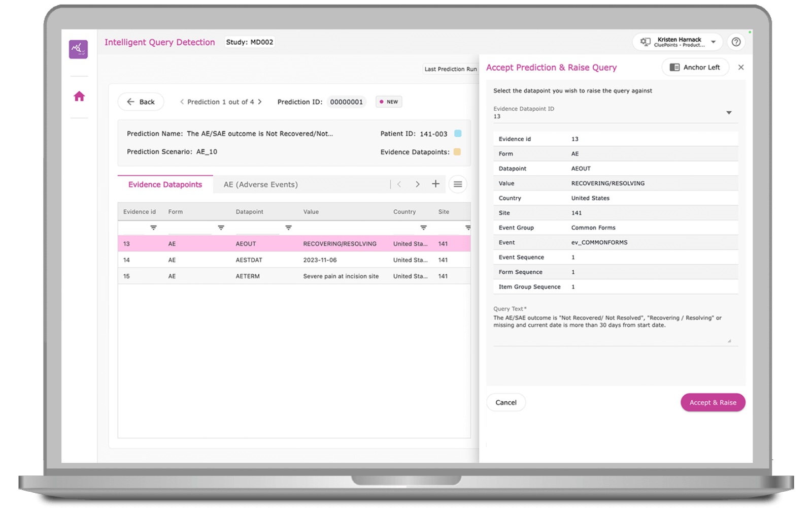Switch to the AE (Adverse Events) tab

[x=260, y=184]
